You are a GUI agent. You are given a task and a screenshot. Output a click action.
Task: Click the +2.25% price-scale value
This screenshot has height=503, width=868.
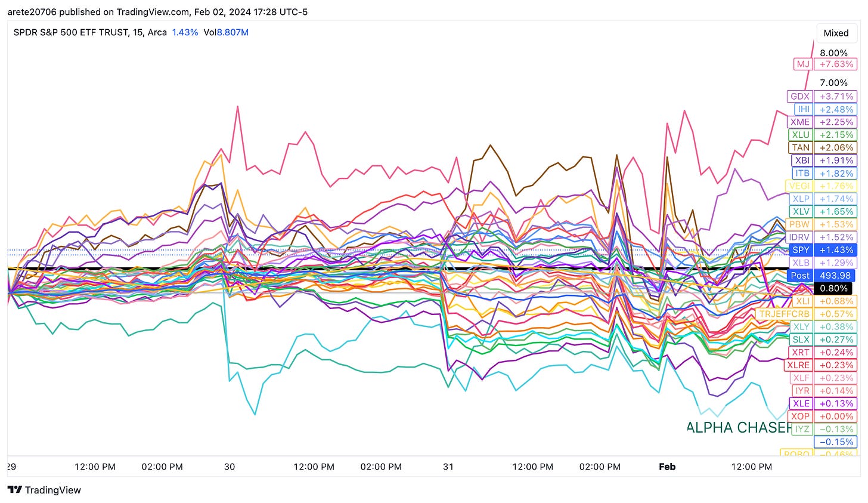click(x=836, y=122)
